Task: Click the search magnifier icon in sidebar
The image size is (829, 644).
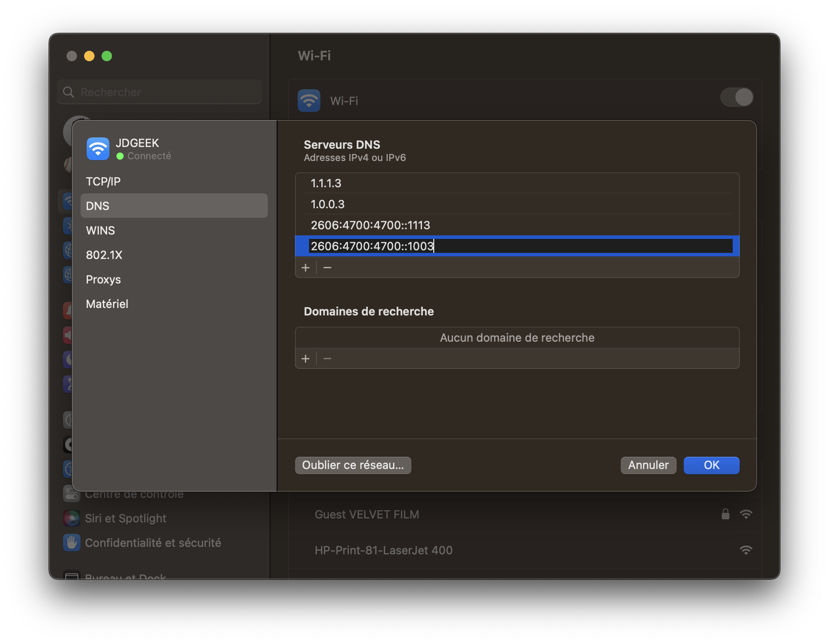Action: 69,92
